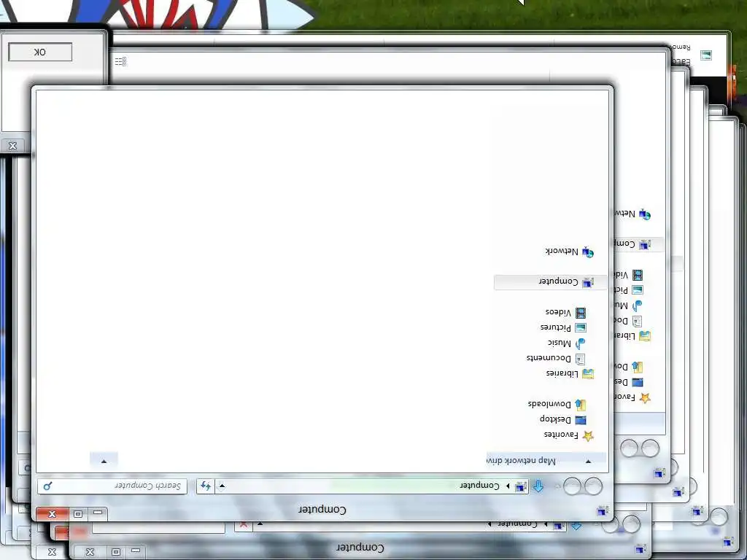Click the Libraries icon in the second window
The width and height of the screenshot is (747, 560).
[645, 335]
